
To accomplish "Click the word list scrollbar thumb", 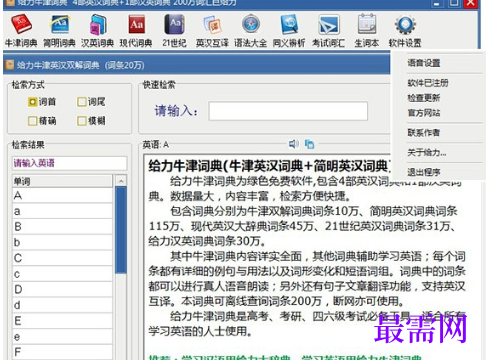I will [x=121, y=230].
